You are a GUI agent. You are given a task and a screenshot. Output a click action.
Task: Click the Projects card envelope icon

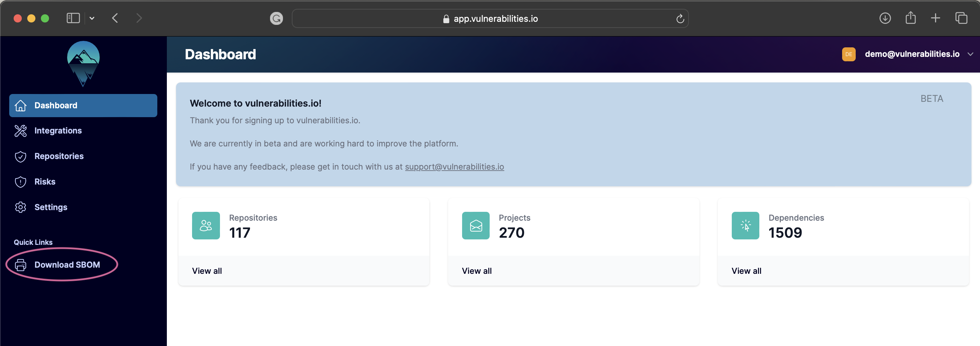pos(476,226)
